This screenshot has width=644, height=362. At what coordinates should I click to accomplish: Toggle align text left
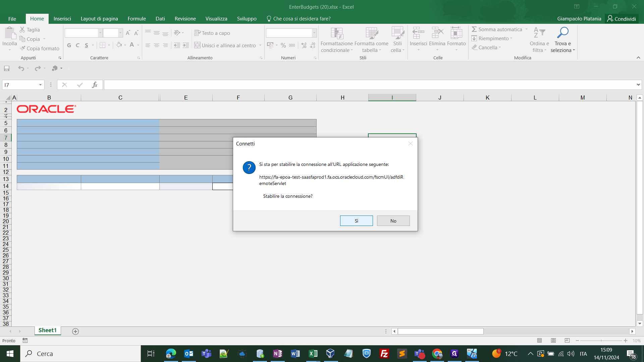pyautogui.click(x=148, y=45)
